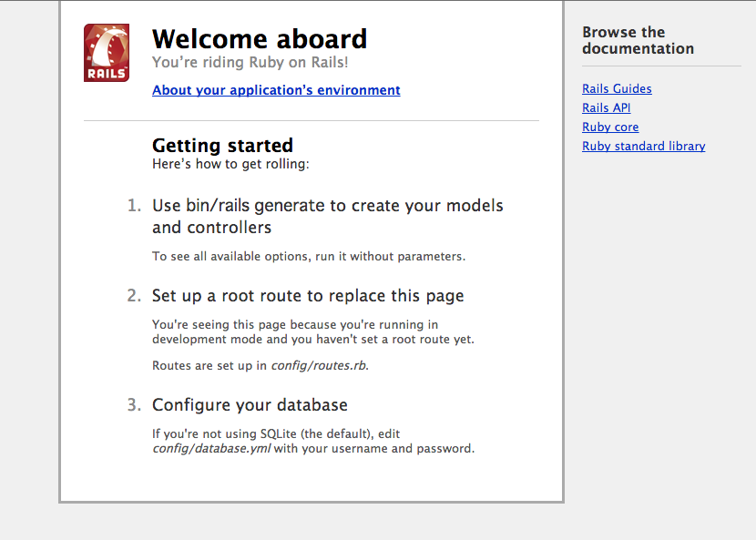Open the Rails API documentation

[606, 107]
